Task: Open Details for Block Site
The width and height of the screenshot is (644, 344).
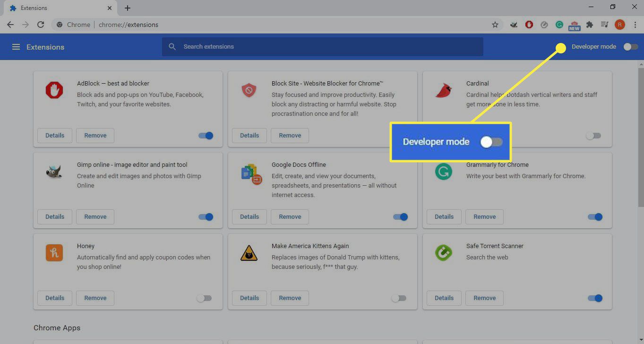Action: click(x=249, y=135)
